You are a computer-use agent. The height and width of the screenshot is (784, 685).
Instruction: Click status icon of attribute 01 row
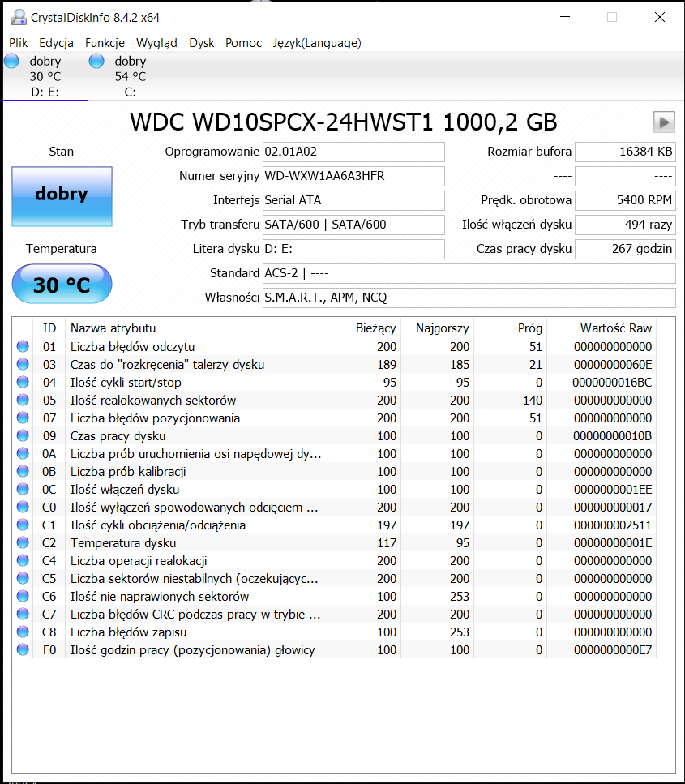[23, 346]
